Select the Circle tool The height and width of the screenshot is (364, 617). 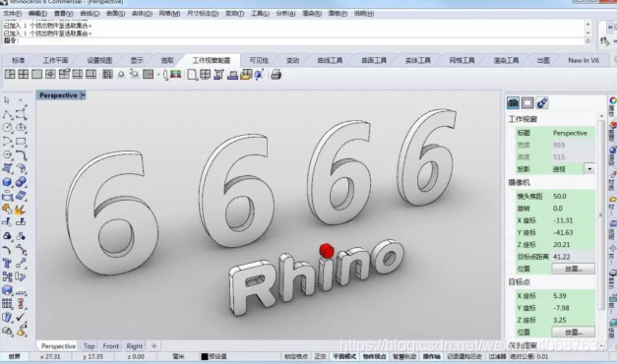click(x=7, y=128)
